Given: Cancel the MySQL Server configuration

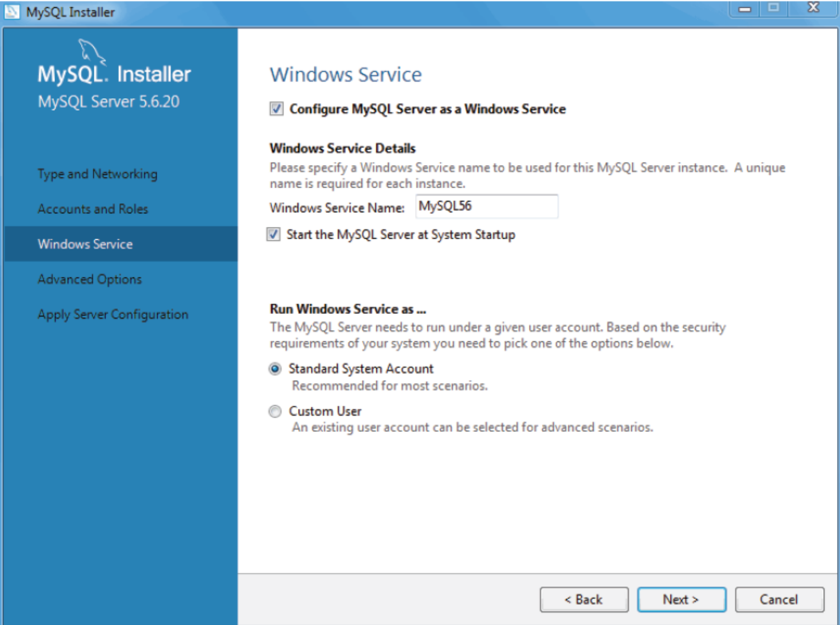Looking at the screenshot, I should [x=779, y=599].
